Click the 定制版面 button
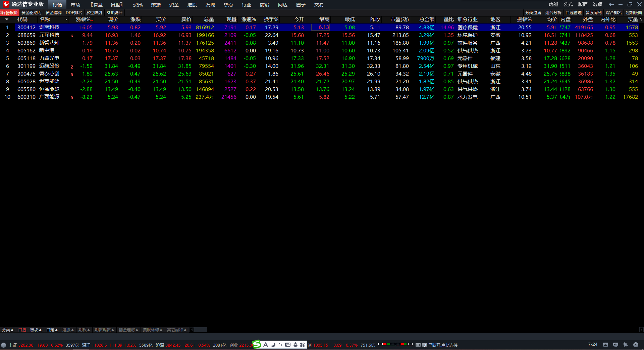Image resolution: width=644 pixels, height=350 pixels. click(x=634, y=13)
